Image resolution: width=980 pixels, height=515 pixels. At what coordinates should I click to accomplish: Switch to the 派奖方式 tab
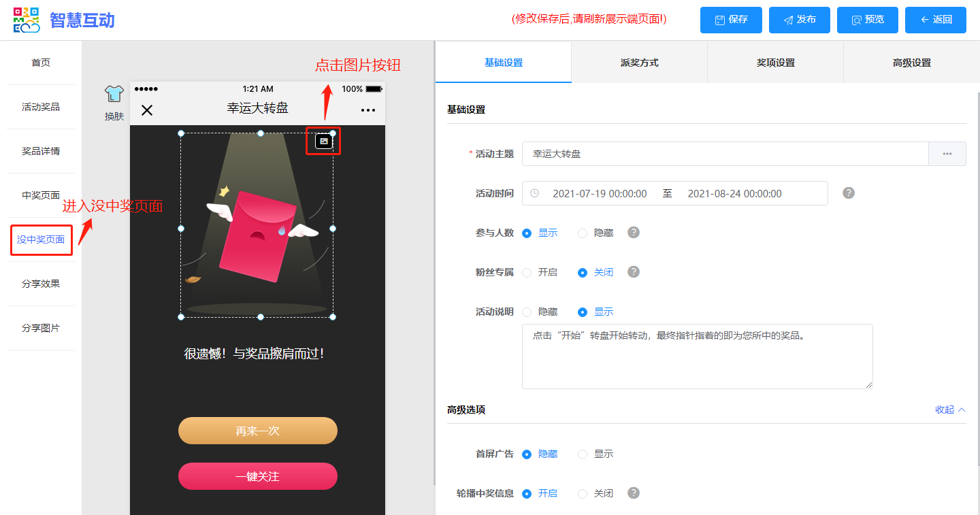[639, 63]
